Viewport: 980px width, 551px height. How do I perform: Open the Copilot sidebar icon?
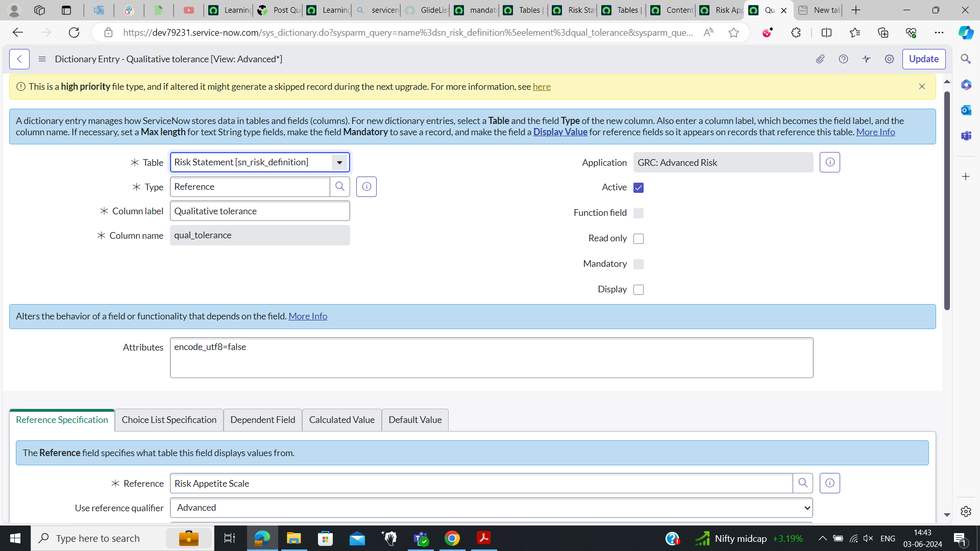tap(965, 33)
